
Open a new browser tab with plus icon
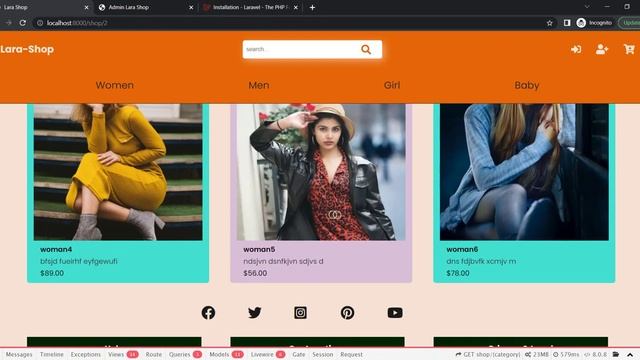(x=312, y=7)
